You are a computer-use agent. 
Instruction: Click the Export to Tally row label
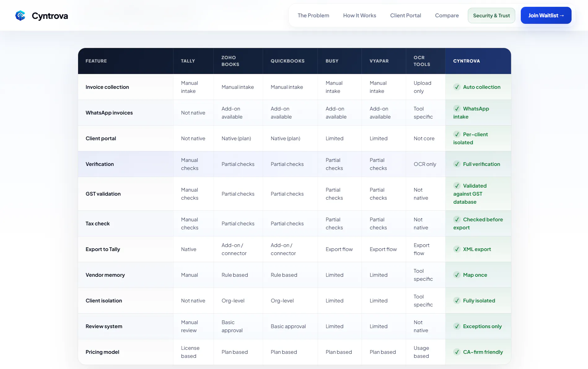tap(103, 249)
